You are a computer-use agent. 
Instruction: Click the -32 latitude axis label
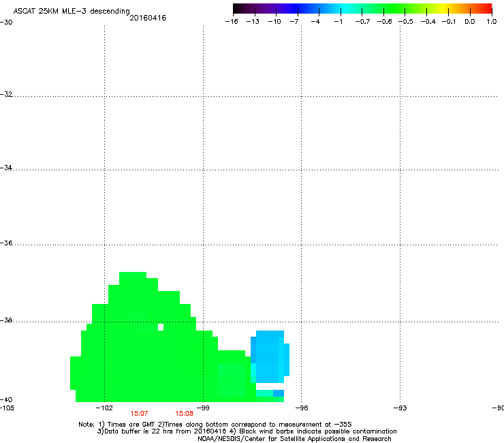pyautogui.click(x=6, y=94)
